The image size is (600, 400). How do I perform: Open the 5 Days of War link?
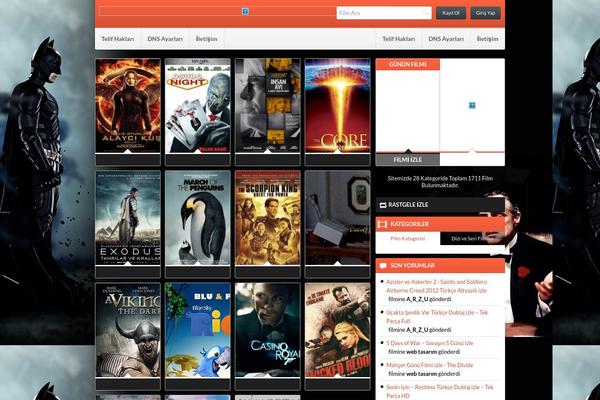(x=430, y=343)
